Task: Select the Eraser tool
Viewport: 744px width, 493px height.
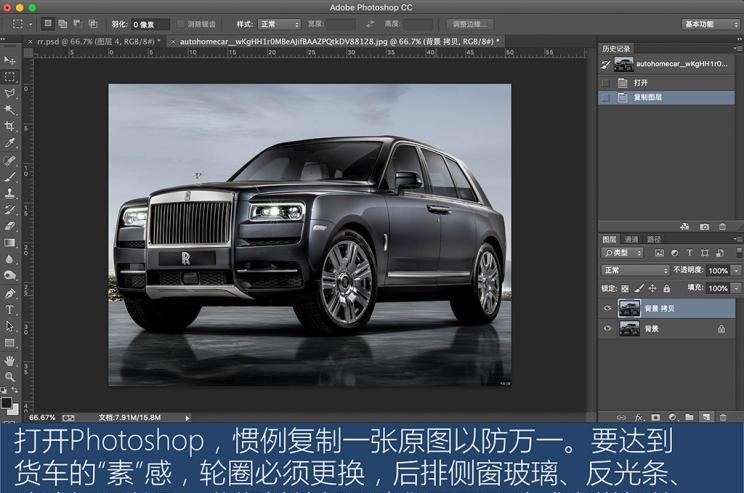Action: pos(9,226)
